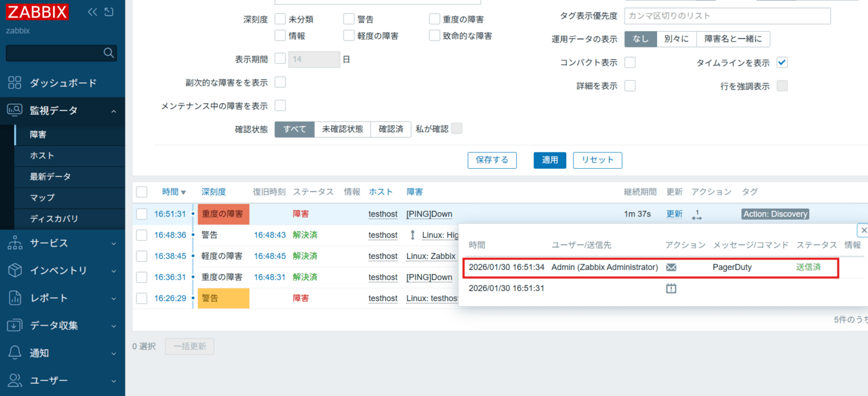Click the 更新 link for PING Down problem
Screen dimensions: 868x396
(674, 214)
